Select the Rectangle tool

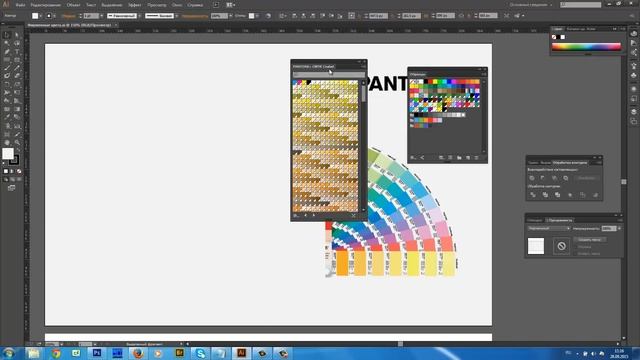coord(17,60)
